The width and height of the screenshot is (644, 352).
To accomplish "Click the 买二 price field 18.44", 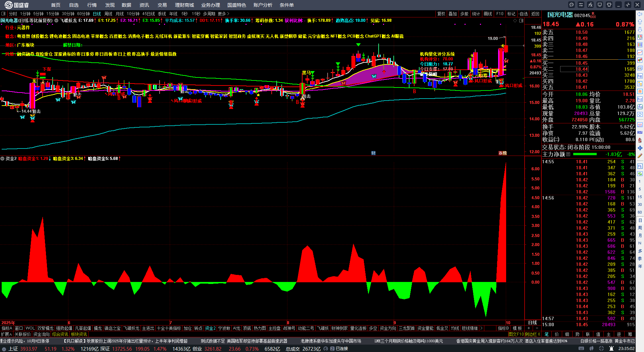I will (574, 69).
